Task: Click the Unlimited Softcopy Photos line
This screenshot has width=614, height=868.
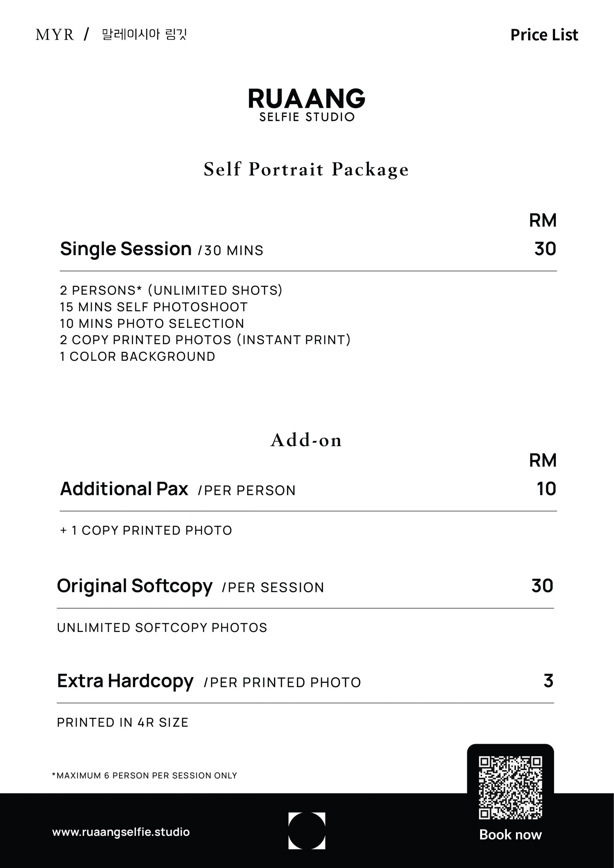Action: [x=162, y=628]
